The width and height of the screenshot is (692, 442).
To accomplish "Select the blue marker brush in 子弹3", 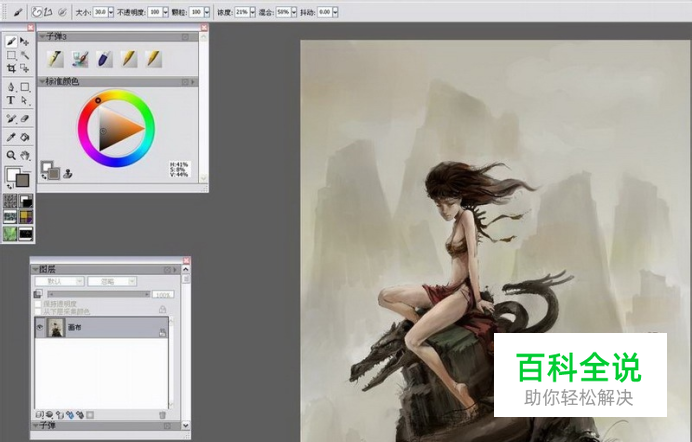I will tap(105, 59).
